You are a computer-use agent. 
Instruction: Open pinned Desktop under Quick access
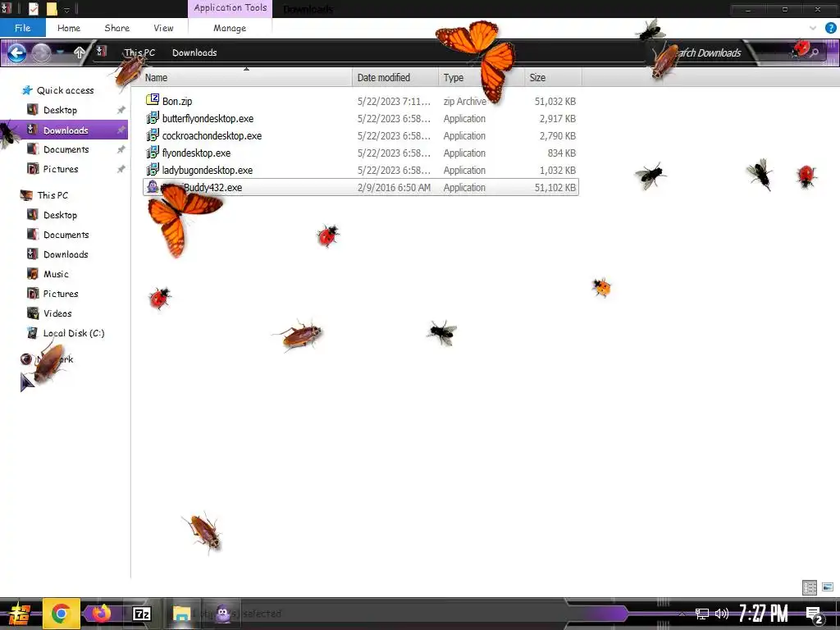click(60, 111)
